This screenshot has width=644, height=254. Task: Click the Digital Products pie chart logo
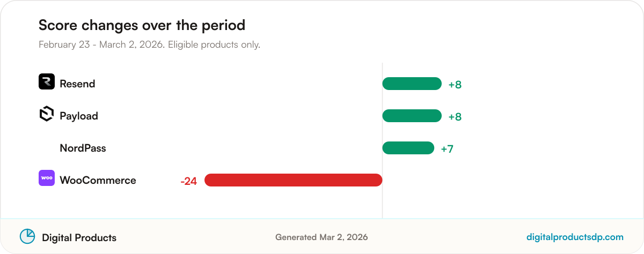(x=27, y=236)
